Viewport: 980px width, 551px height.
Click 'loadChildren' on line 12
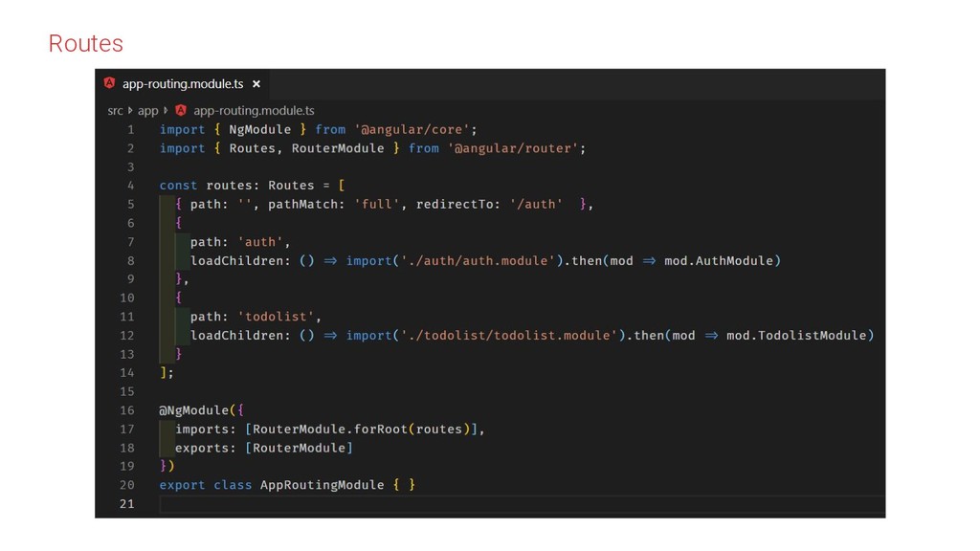pyautogui.click(x=237, y=336)
